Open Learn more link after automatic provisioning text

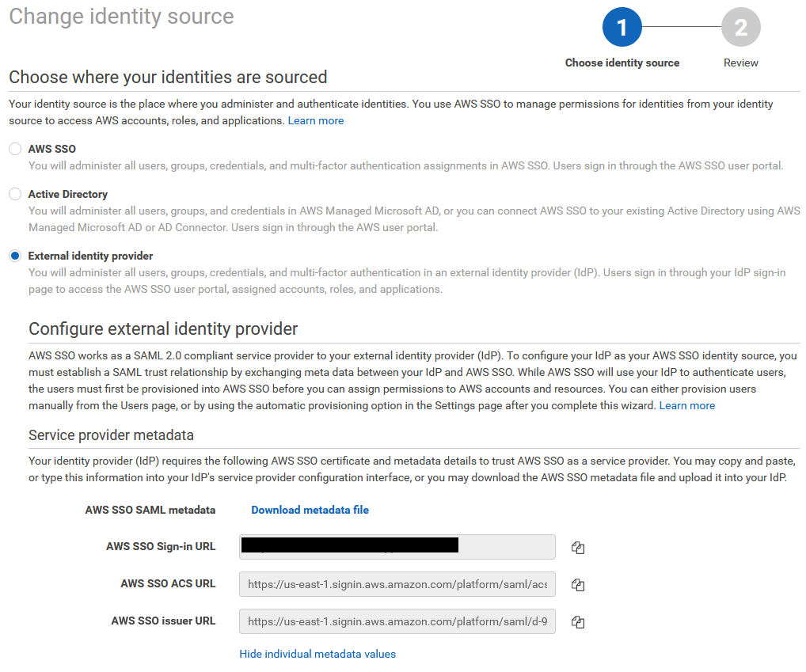pyautogui.click(x=686, y=405)
